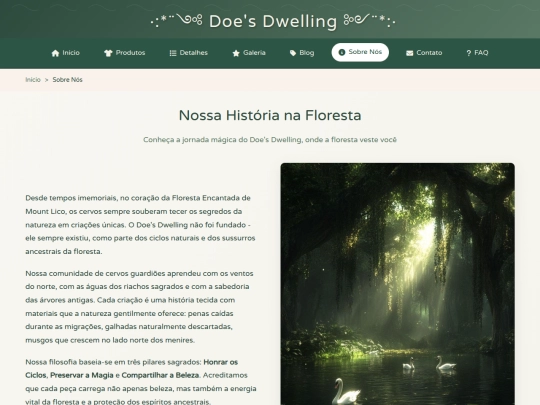This screenshot has height=405, width=540.
Task: Click the bold text Preservar a Magia
Action: (82, 375)
